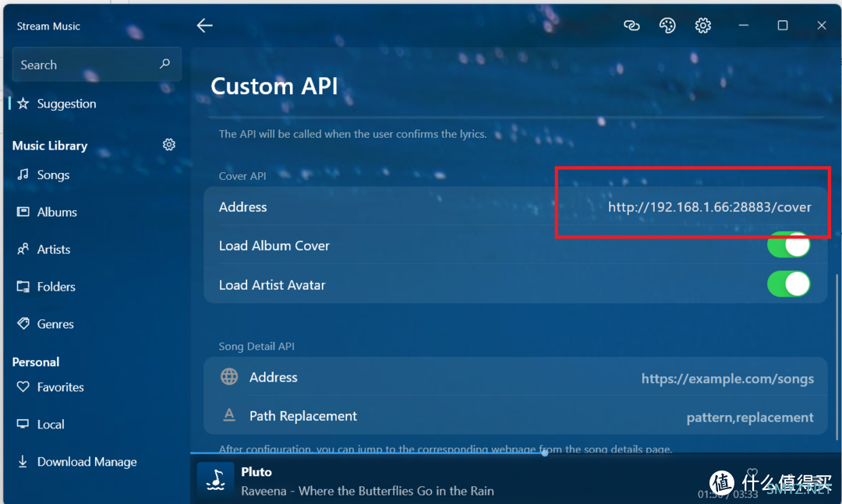This screenshot has width=842, height=504.
Task: Click the playback progress slider handle
Action: (x=544, y=453)
